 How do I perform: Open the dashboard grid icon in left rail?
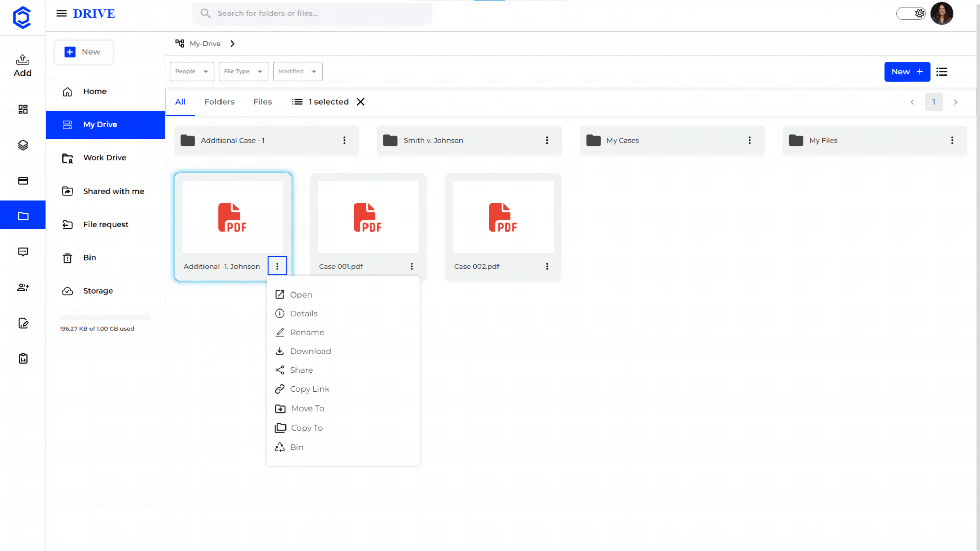(x=23, y=110)
